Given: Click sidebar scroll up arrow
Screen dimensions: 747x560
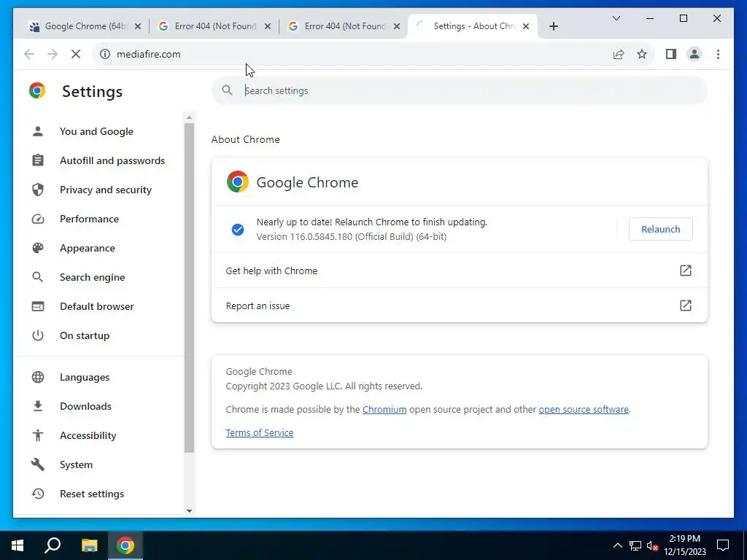Looking at the screenshot, I should 189,117.
